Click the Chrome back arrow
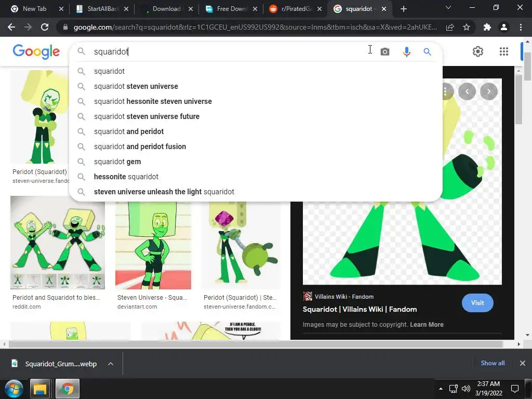The image size is (532, 399). click(x=11, y=27)
